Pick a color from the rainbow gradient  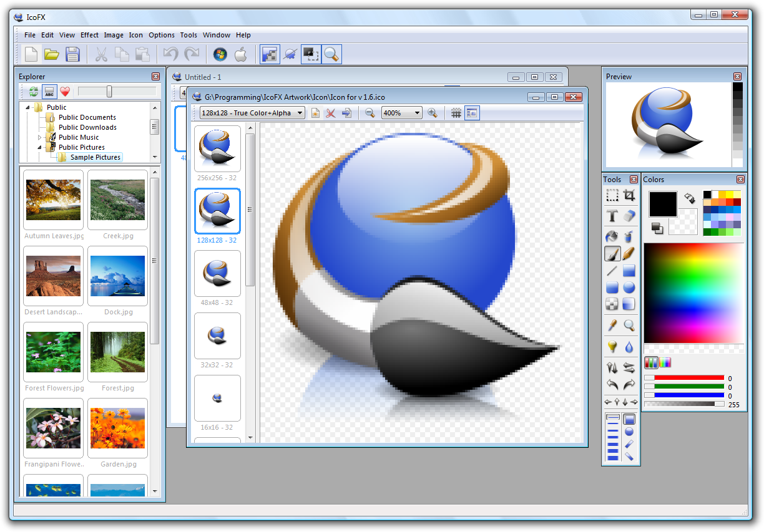(x=693, y=293)
